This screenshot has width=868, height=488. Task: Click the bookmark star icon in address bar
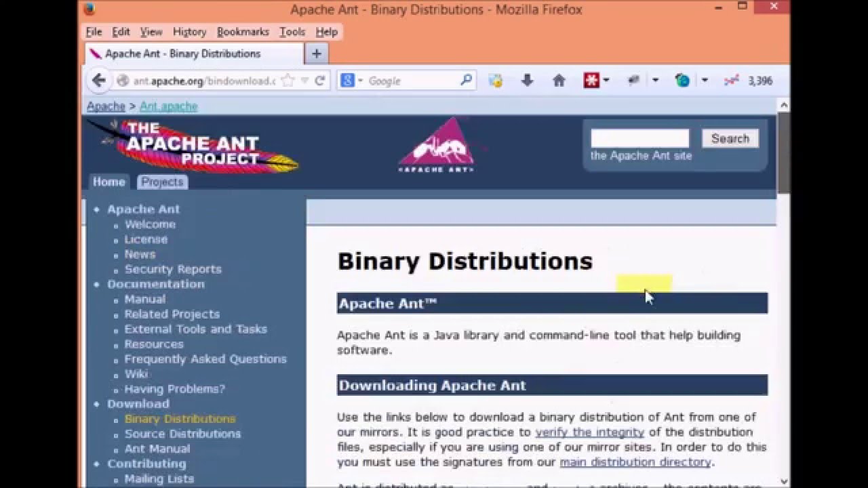tap(288, 81)
